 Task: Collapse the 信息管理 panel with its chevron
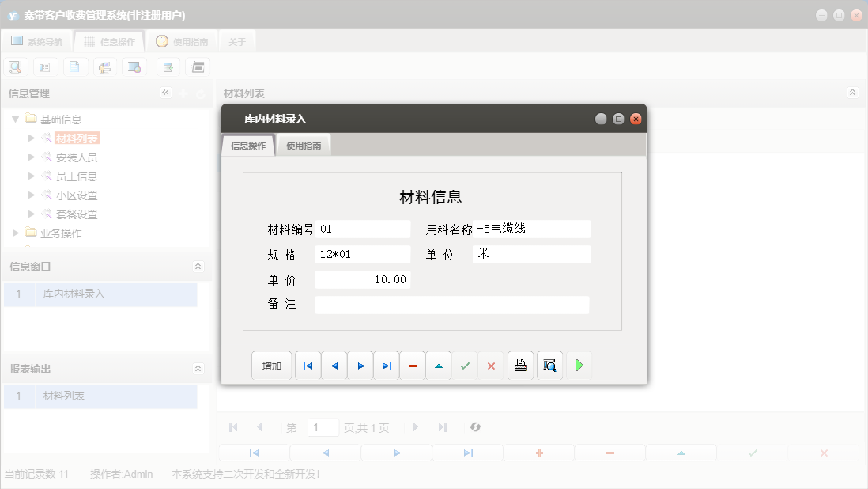click(x=166, y=93)
